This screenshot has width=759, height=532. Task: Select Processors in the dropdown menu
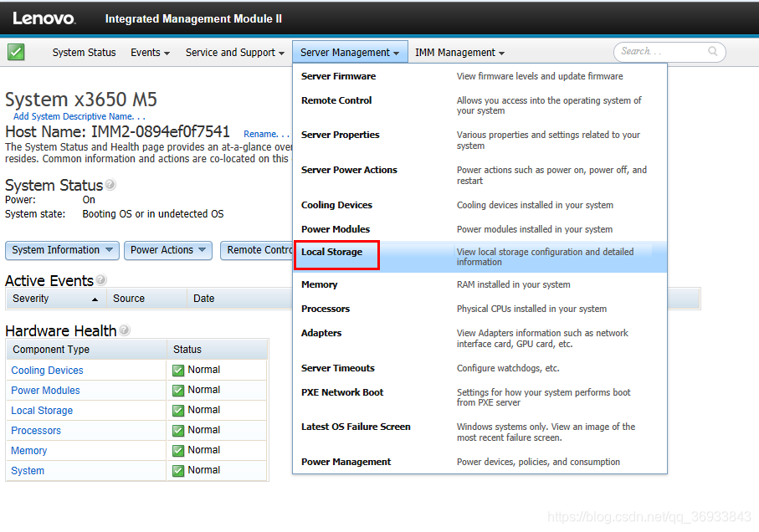tap(326, 309)
